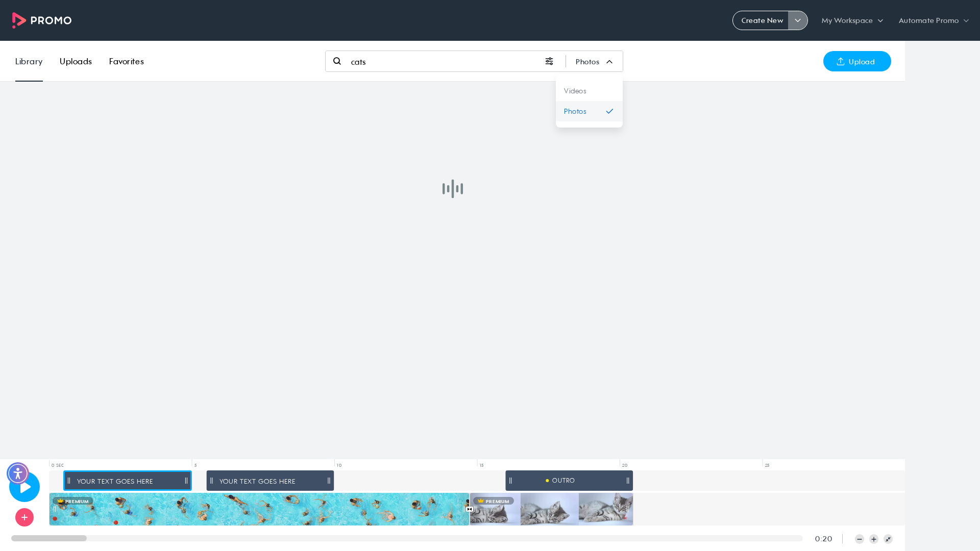Switch to the Library tab
Screen dimensions: 980x551
pyautogui.click(x=29, y=61)
